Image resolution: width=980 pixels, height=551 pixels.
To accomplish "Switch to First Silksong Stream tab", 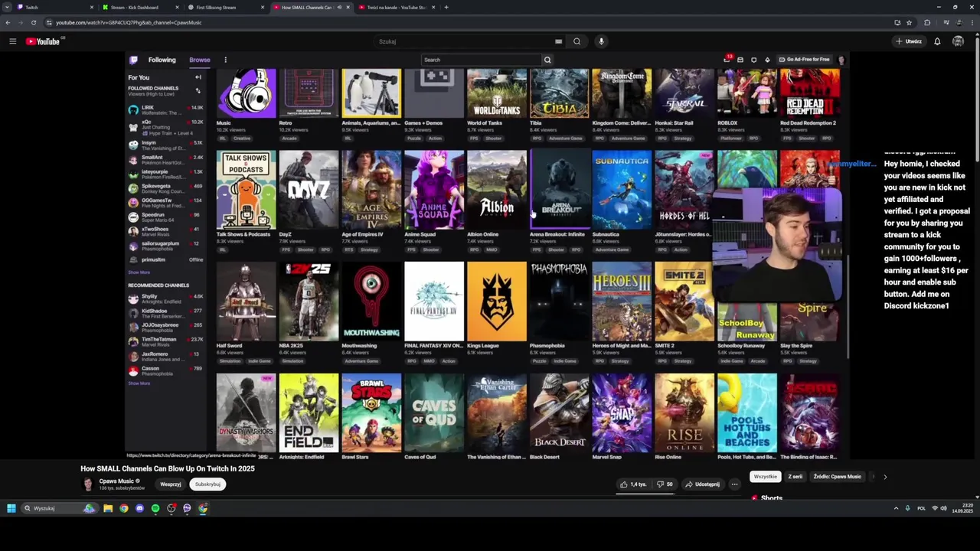I will tap(225, 7).
